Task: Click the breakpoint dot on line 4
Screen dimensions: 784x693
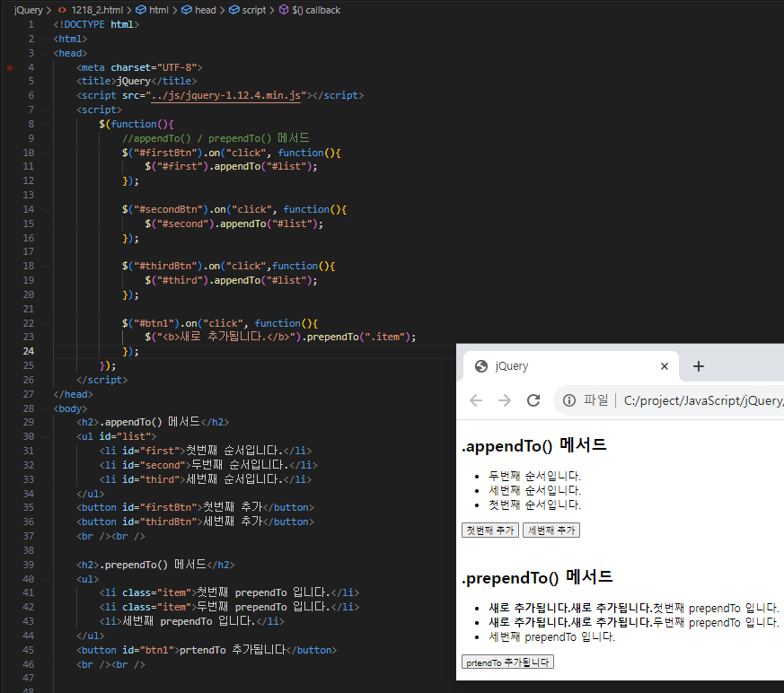Action: click(x=10, y=67)
